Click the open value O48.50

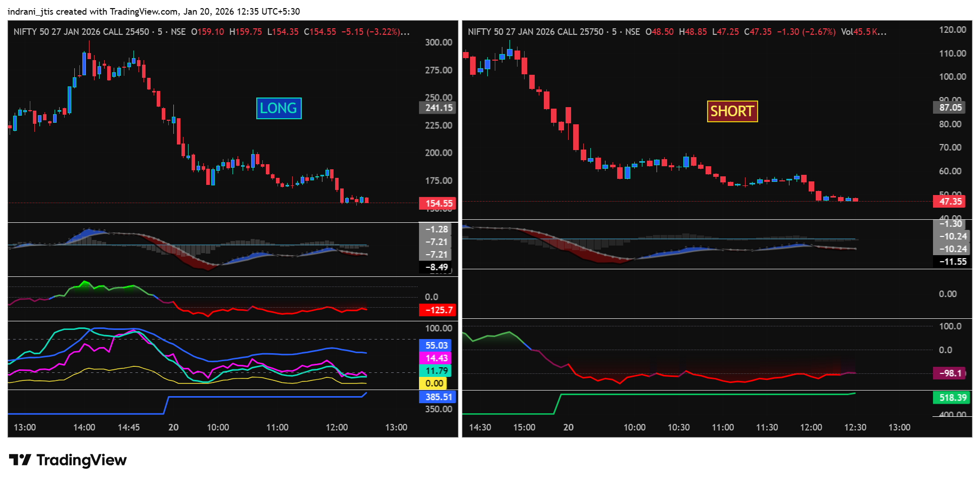(660, 31)
